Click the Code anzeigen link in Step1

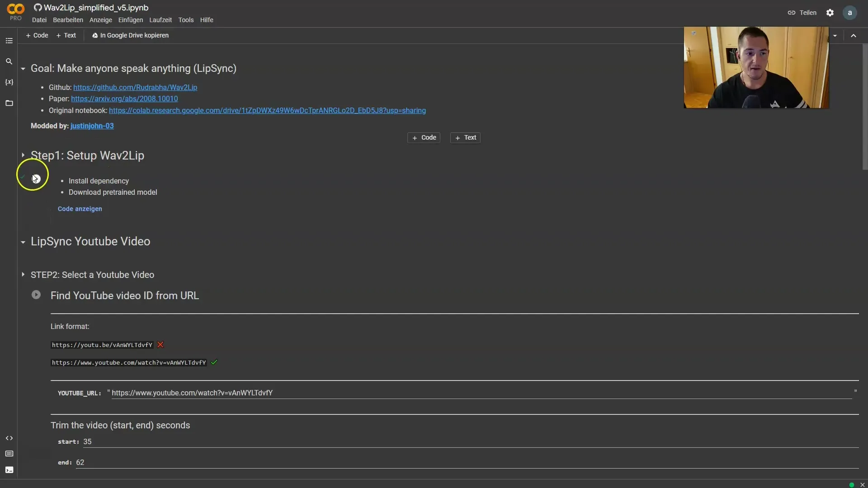click(79, 208)
